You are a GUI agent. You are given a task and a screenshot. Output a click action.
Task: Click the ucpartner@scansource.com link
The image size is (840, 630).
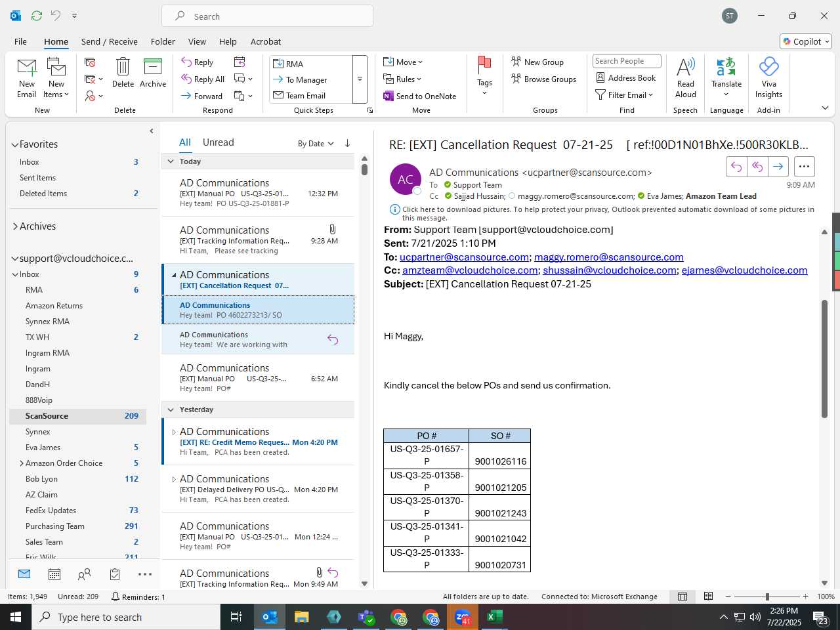(x=464, y=257)
